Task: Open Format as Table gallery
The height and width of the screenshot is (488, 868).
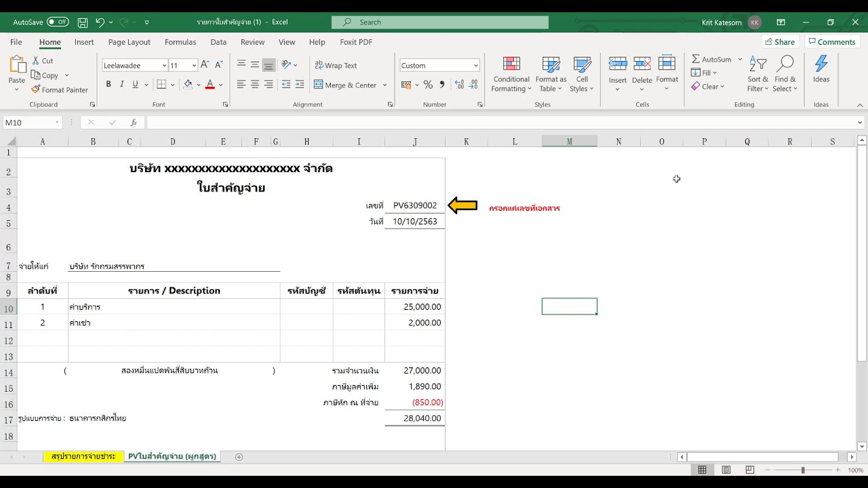Action: [x=551, y=75]
